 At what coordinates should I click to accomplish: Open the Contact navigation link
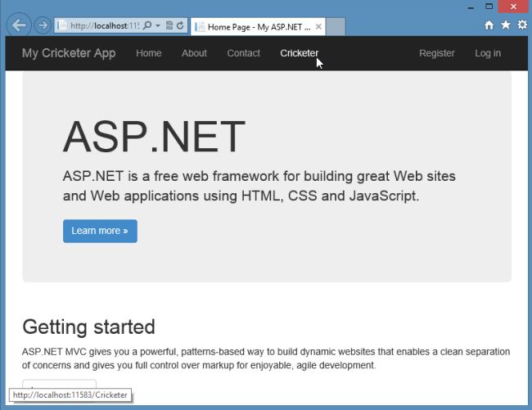[x=244, y=53]
